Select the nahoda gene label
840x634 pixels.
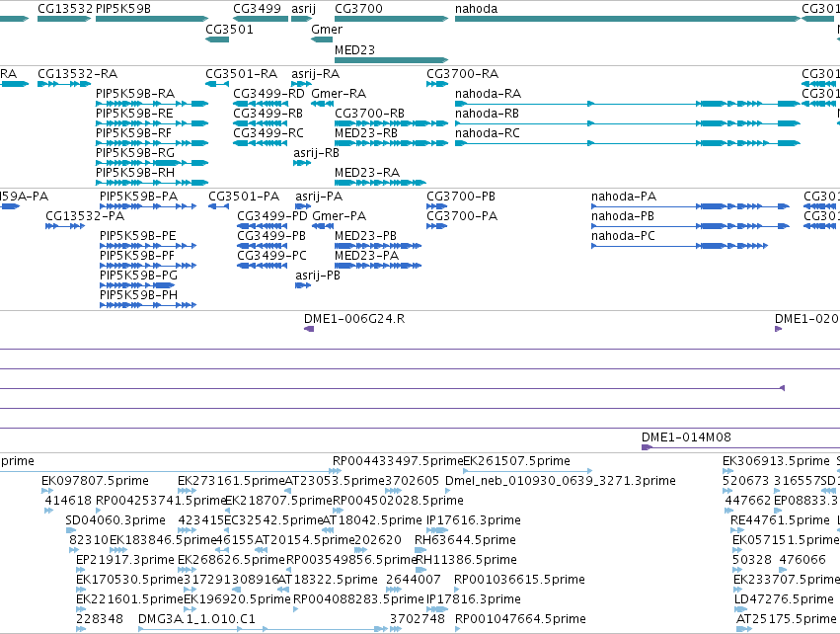[476, 9]
